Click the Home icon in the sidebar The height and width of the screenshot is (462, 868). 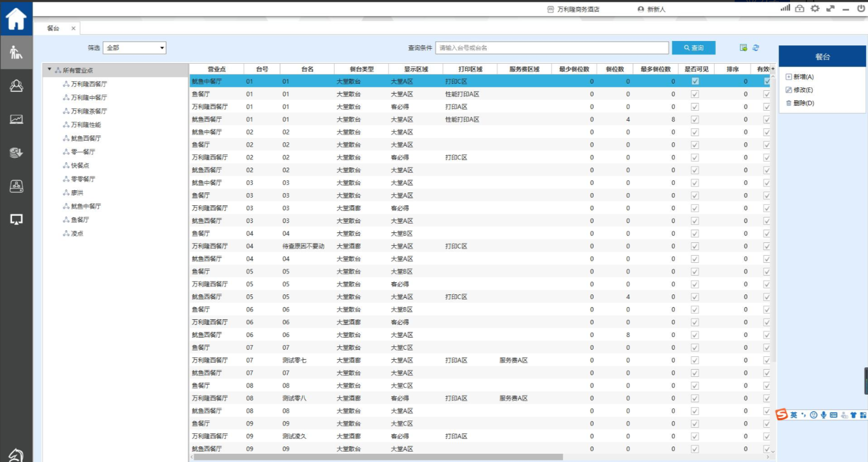(16, 19)
